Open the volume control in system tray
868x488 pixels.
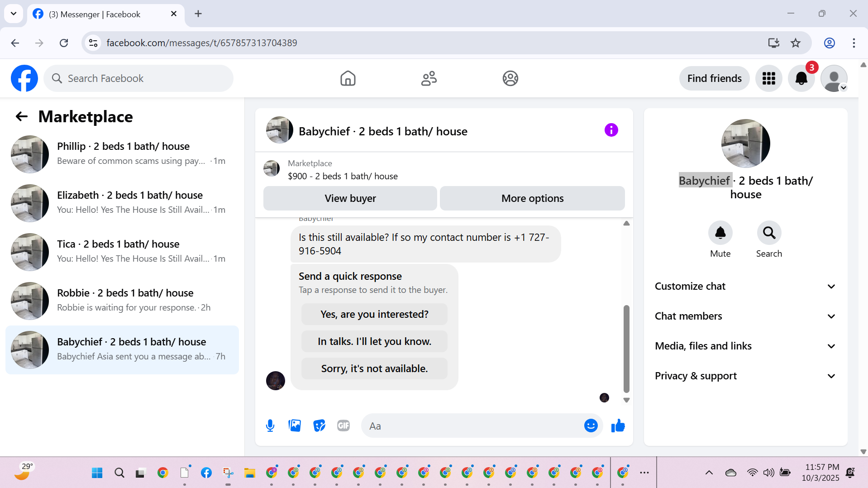click(768, 473)
